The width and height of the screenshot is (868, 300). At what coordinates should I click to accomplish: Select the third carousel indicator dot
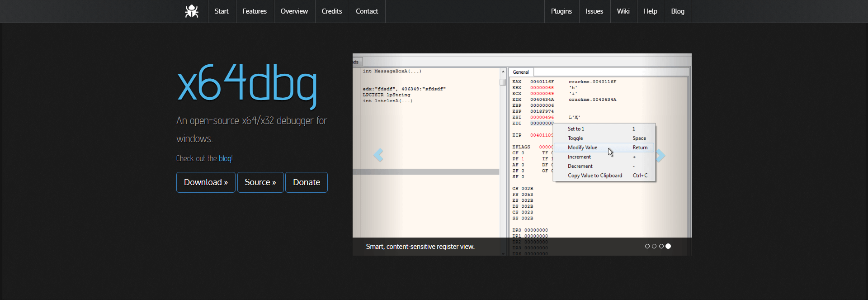[661, 246]
